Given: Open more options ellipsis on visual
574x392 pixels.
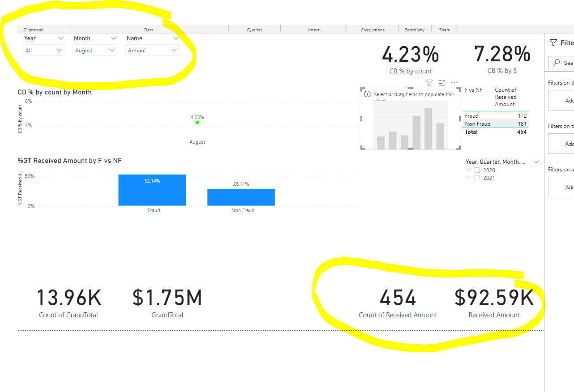Looking at the screenshot, I should [454, 83].
